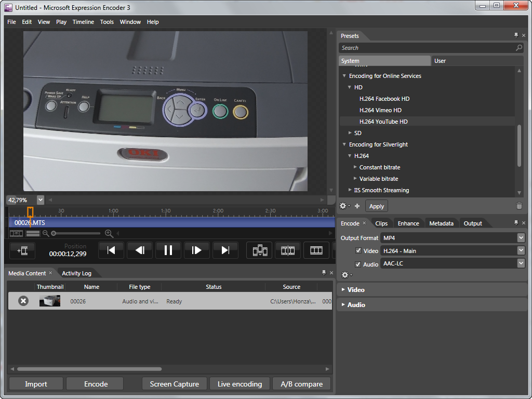Switch to the Activity Log tab
The height and width of the screenshot is (399, 532).
[x=76, y=273]
